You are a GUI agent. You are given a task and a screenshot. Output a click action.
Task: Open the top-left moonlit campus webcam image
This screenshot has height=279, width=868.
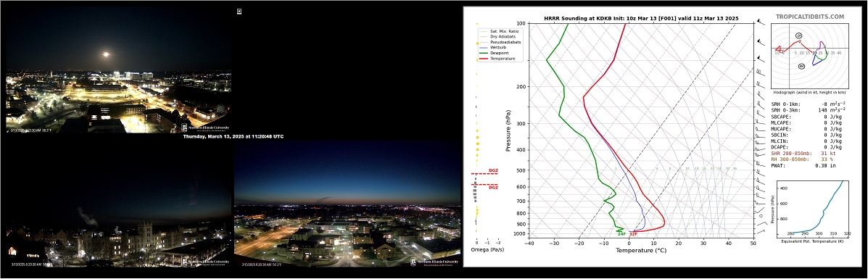coord(118,70)
